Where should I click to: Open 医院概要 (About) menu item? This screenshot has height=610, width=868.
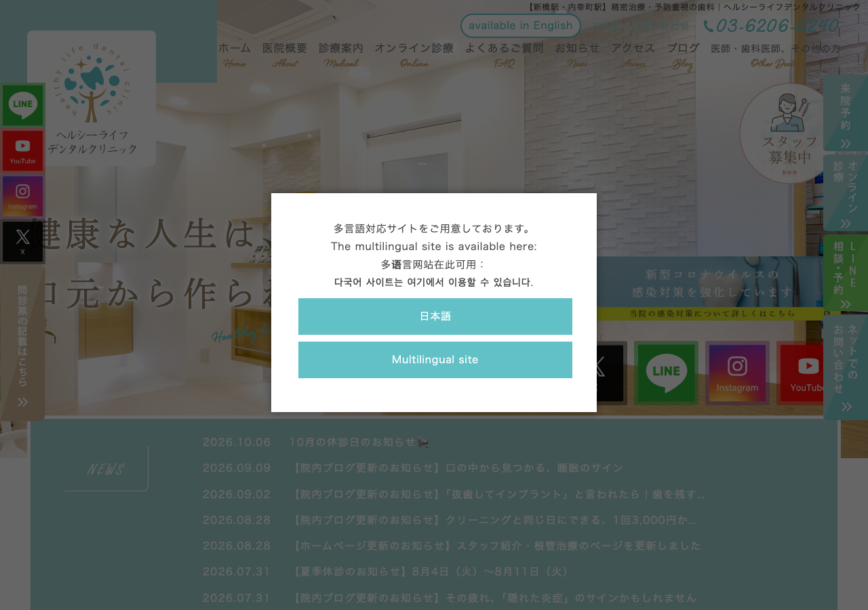(x=285, y=55)
